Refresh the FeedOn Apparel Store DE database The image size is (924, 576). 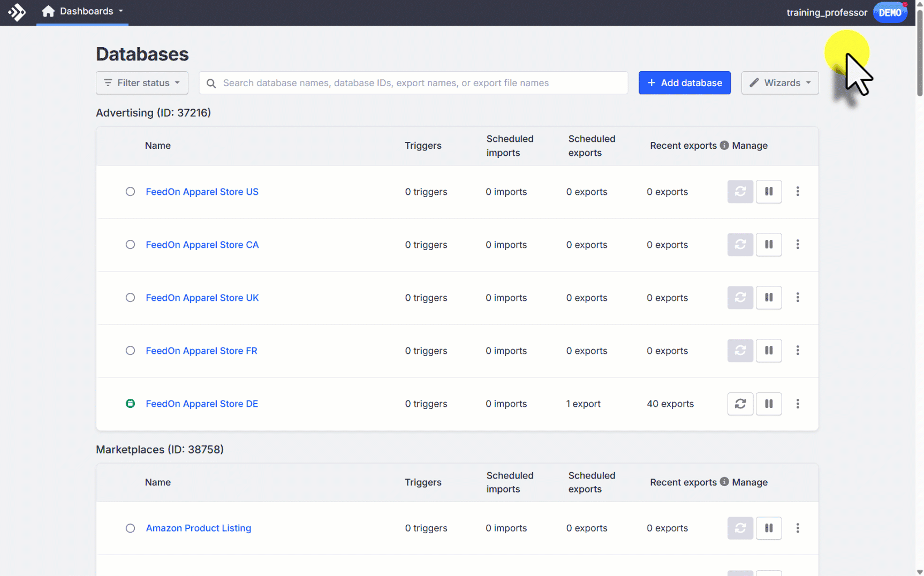coord(740,404)
